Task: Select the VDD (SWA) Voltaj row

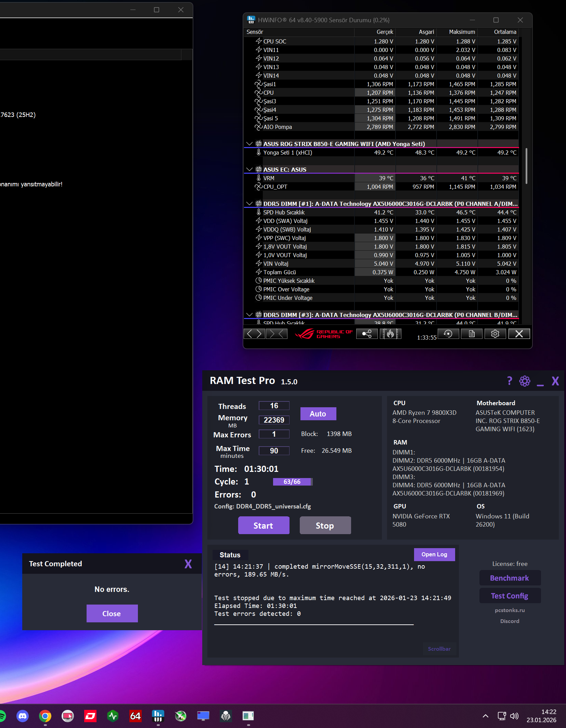Action: pos(382,221)
